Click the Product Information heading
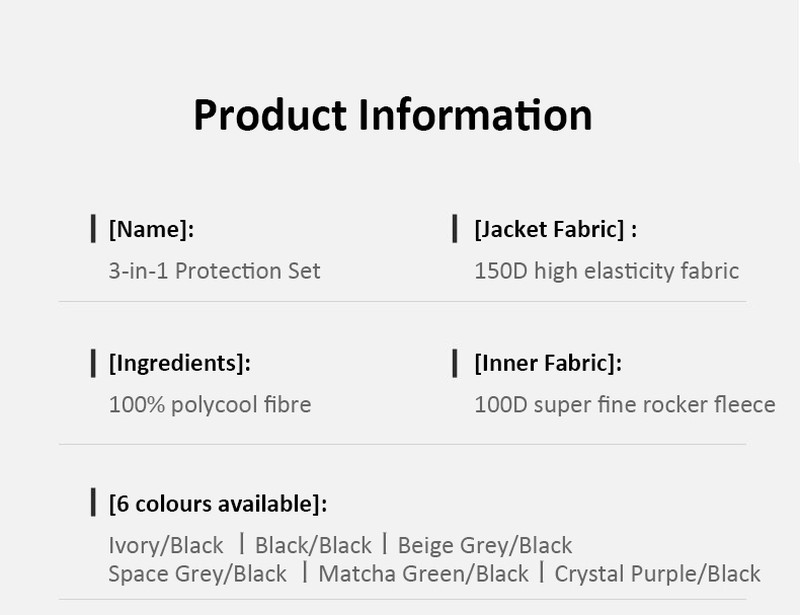 click(392, 114)
